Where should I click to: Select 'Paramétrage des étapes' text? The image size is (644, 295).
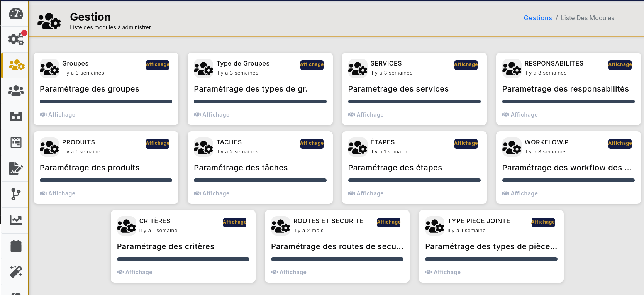point(395,168)
